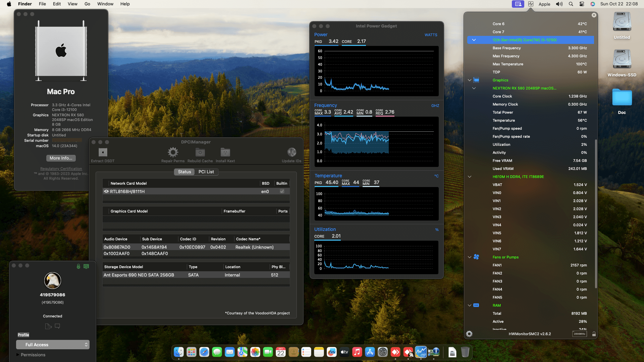Image resolution: width=644 pixels, height=362 pixels.
Task: Click the More Info... button
Action: (x=61, y=158)
